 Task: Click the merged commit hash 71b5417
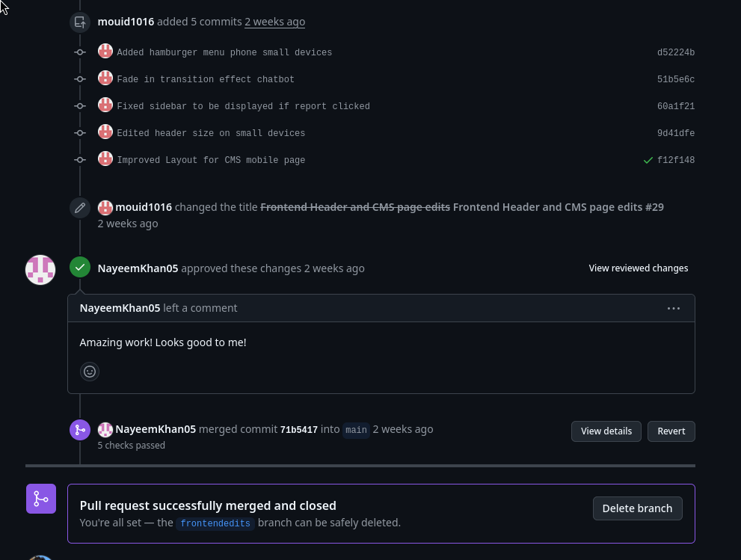pos(298,430)
